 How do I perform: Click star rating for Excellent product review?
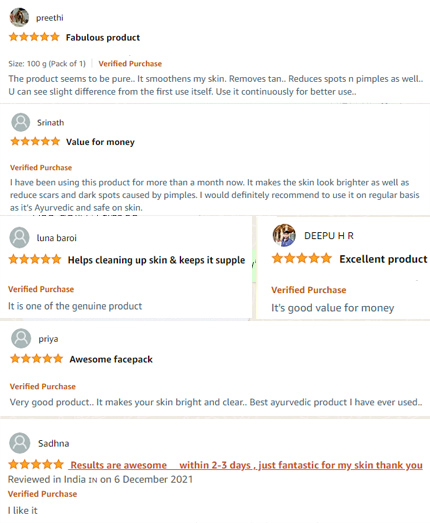[x=302, y=258]
